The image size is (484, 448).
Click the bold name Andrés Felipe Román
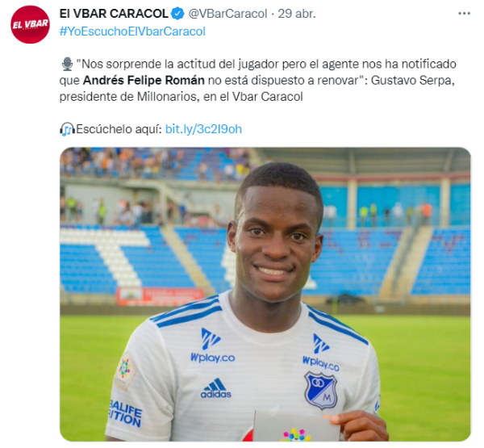[144, 81]
